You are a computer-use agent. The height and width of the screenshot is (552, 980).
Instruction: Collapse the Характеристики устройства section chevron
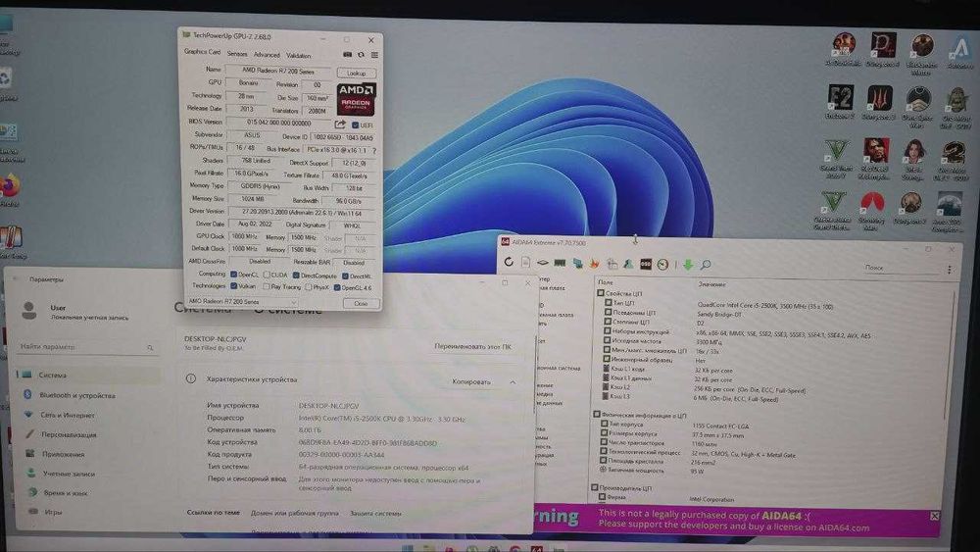click(x=513, y=381)
